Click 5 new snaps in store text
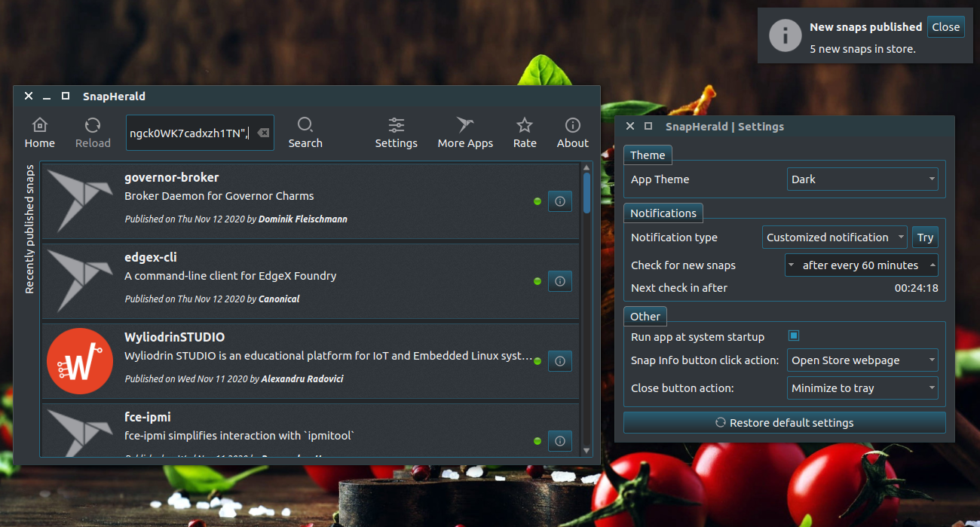 pyautogui.click(x=862, y=49)
